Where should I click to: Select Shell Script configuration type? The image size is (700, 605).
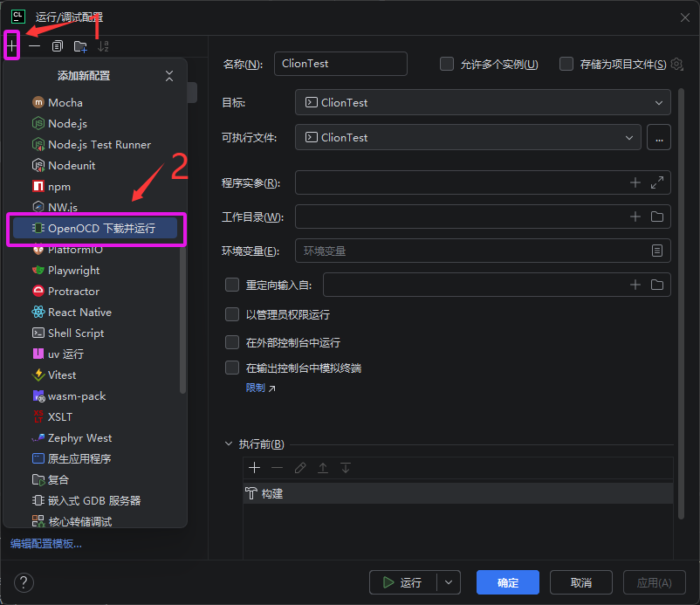tap(76, 333)
